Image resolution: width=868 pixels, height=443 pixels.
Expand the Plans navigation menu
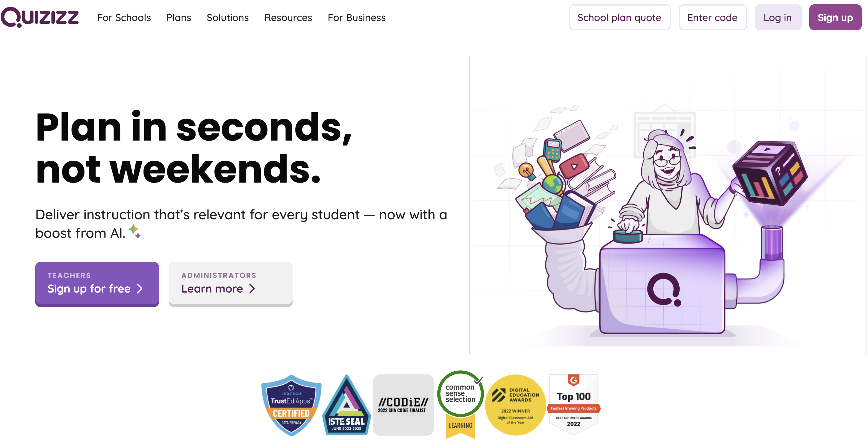pyautogui.click(x=179, y=18)
